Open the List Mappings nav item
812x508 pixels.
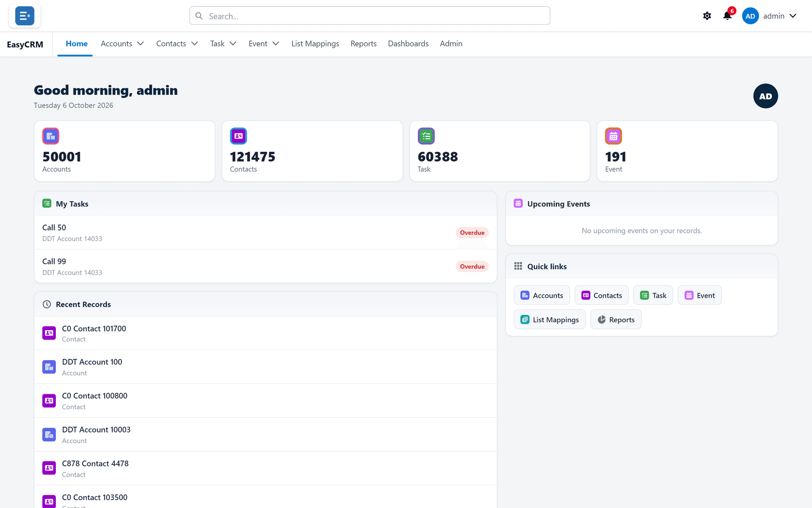(x=315, y=43)
